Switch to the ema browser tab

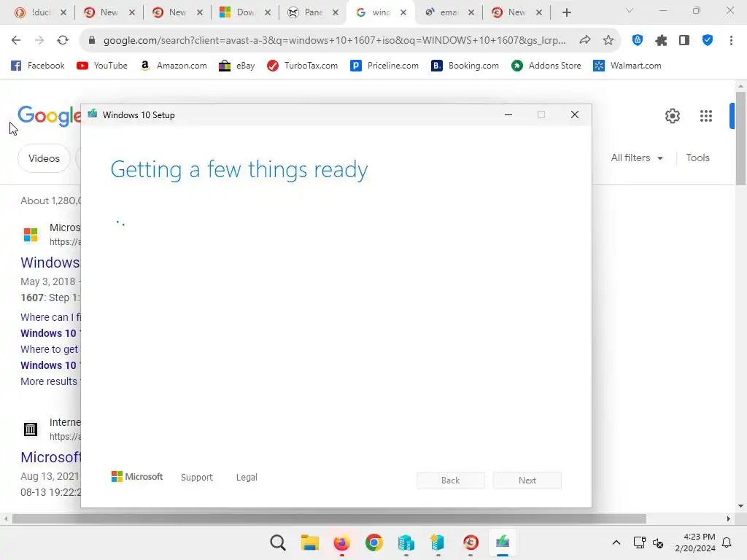point(448,12)
